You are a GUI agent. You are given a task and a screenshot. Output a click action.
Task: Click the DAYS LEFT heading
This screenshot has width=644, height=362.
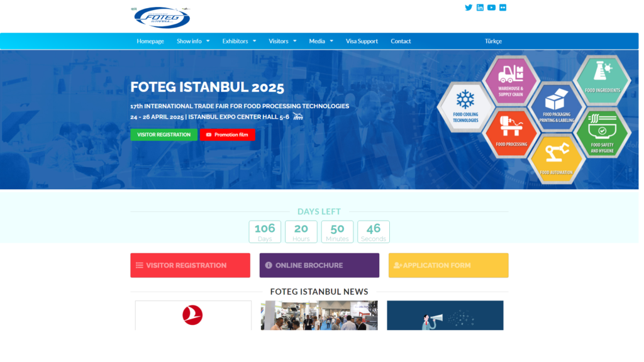[x=319, y=211]
